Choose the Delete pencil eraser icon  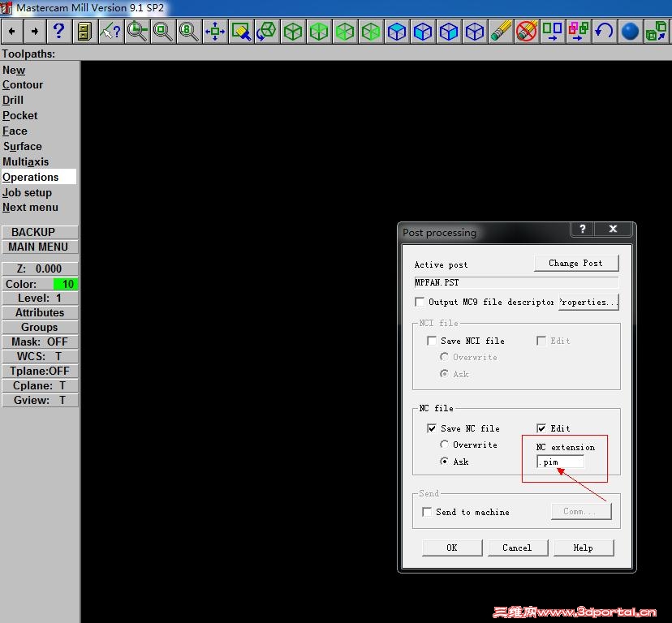[501, 32]
